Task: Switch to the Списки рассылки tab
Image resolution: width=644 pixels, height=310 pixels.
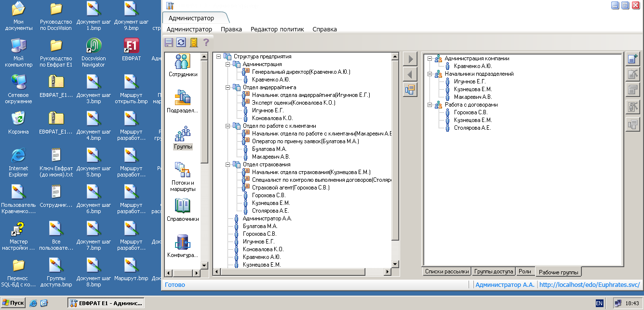Action: 446,271
